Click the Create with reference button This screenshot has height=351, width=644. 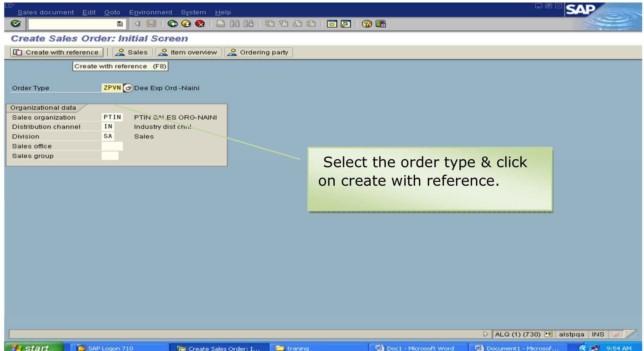pos(56,52)
